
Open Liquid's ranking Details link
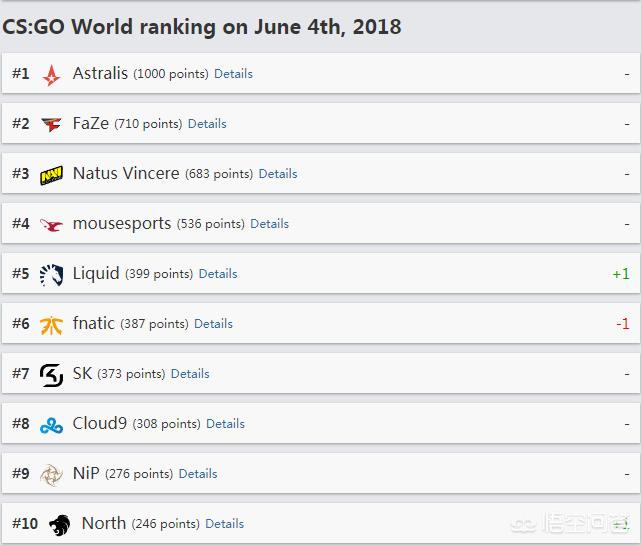[218, 274]
